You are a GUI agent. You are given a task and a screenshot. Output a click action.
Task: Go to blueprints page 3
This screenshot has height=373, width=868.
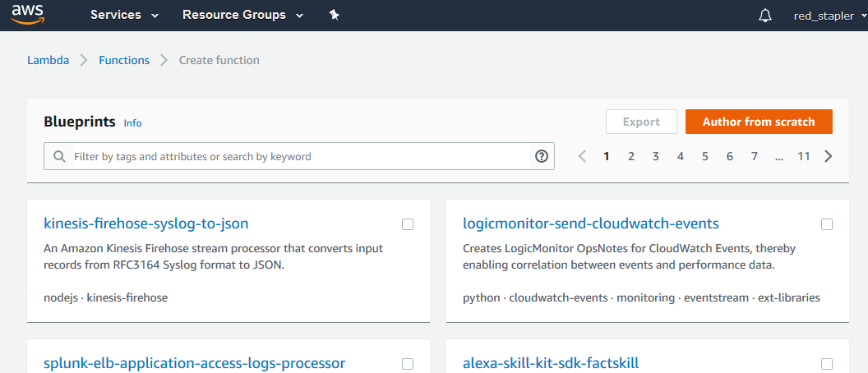click(655, 157)
